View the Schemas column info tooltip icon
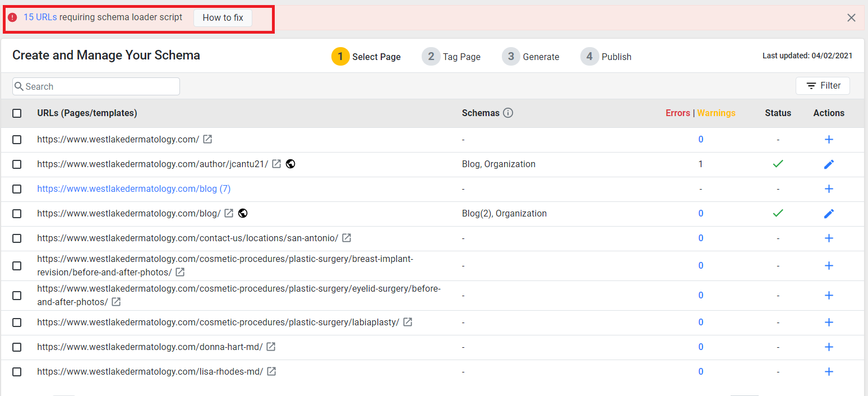 tap(508, 112)
